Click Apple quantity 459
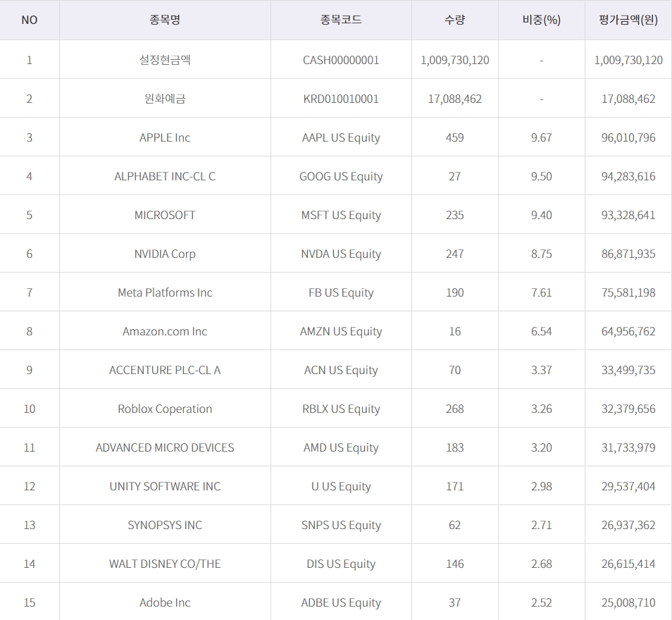Image resolution: width=672 pixels, height=620 pixels. 455,137
